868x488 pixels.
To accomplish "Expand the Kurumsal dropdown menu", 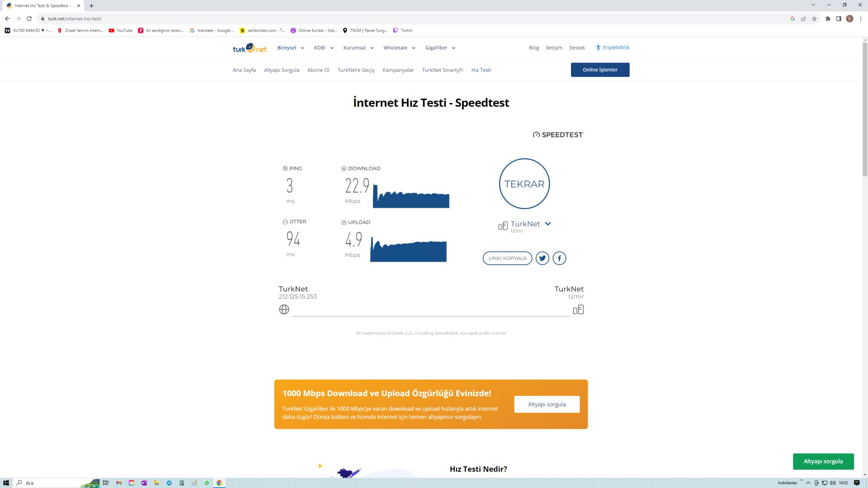I will (358, 48).
